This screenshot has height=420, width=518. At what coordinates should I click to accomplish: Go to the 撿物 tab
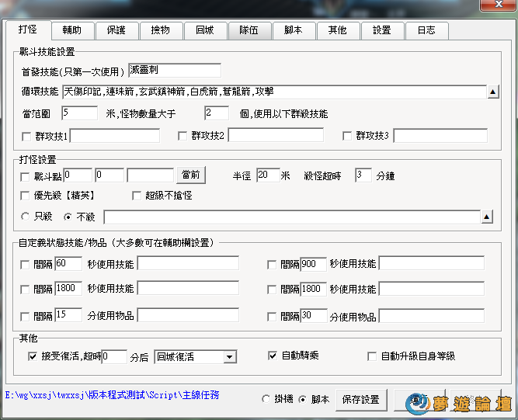[161, 30]
